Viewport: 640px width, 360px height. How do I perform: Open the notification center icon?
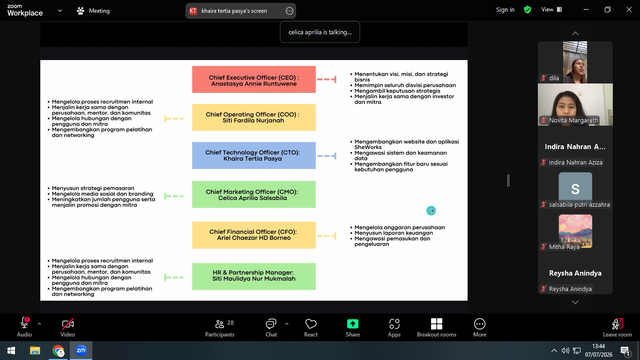tap(625, 351)
